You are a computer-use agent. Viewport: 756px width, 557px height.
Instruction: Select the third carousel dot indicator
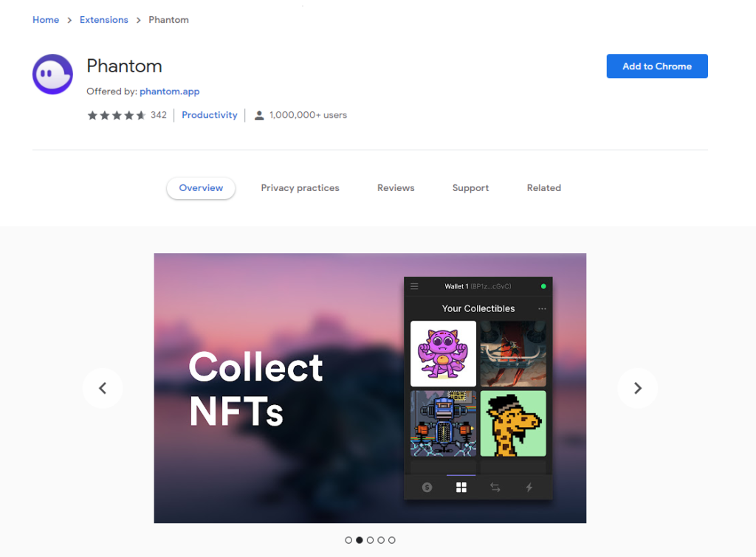tap(371, 540)
